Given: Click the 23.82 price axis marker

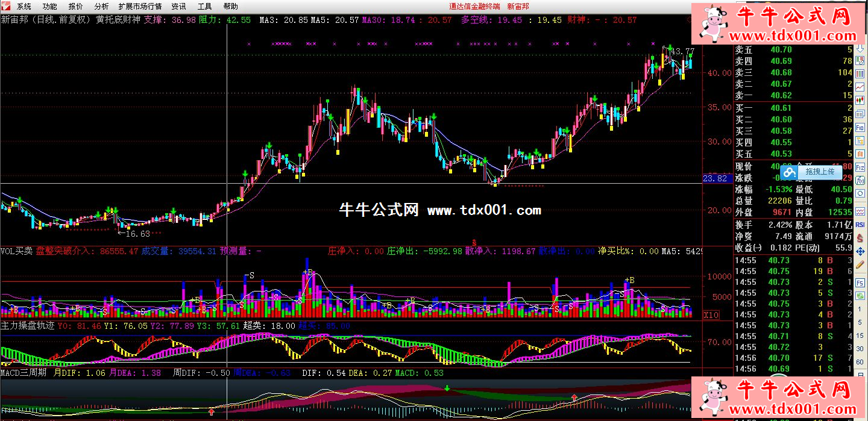Looking at the screenshot, I should coord(715,179).
